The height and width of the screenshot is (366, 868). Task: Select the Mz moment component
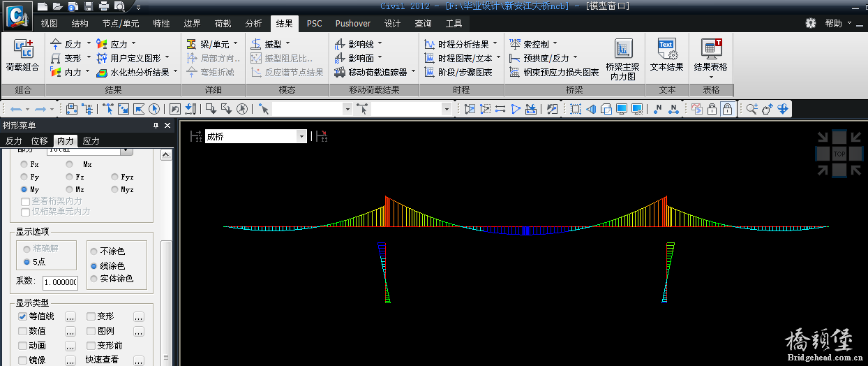[70, 189]
